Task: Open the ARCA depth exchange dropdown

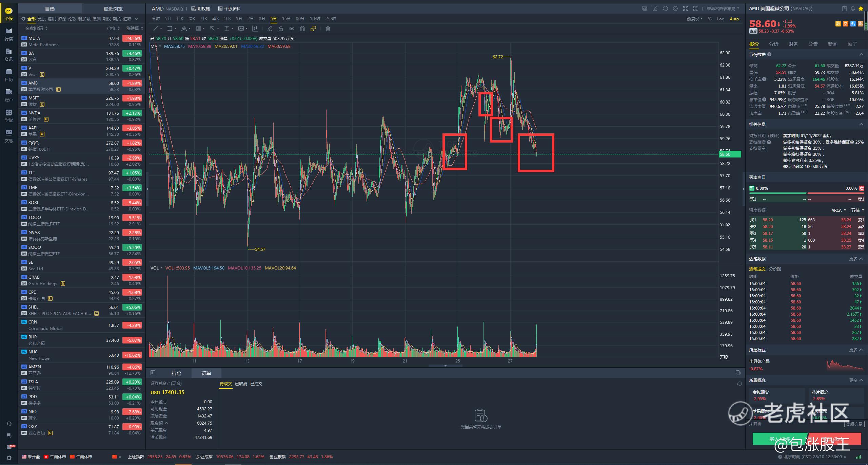Action: (x=839, y=210)
